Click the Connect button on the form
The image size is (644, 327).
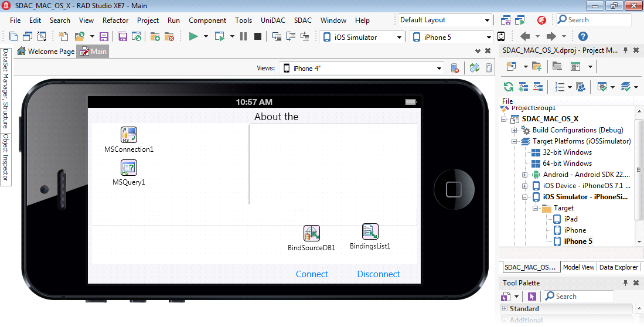tap(312, 274)
